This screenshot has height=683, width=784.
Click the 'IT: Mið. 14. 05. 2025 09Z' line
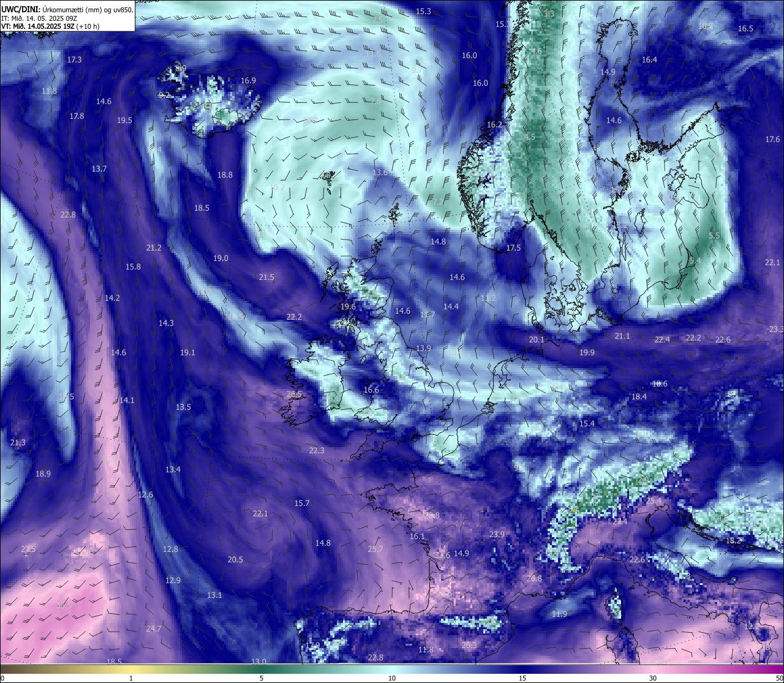click(x=39, y=18)
